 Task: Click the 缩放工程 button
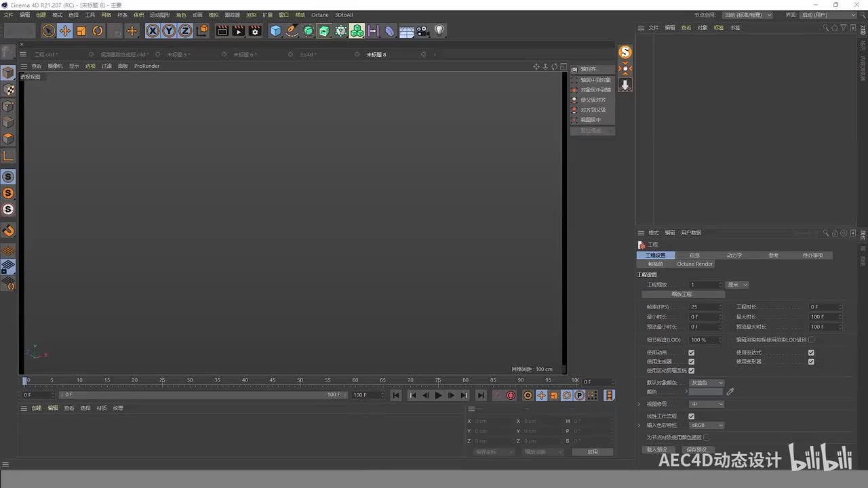tap(682, 294)
